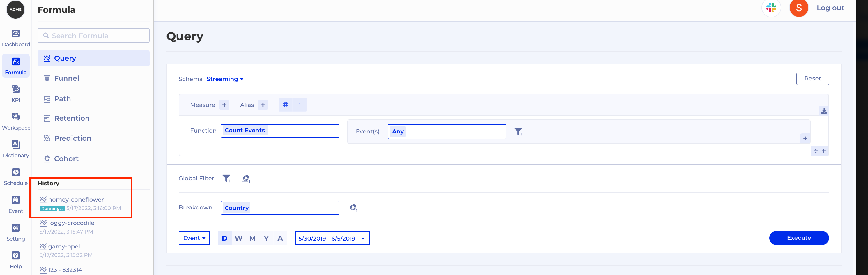Add an Alias with plus icon
Viewport: 868px width, 275px height.
click(x=263, y=105)
